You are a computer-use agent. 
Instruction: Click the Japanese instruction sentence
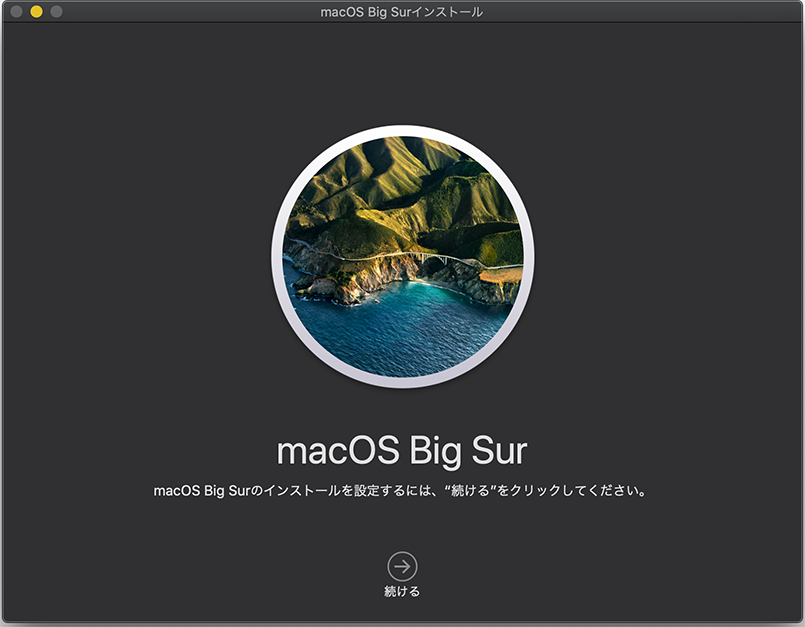click(402, 490)
